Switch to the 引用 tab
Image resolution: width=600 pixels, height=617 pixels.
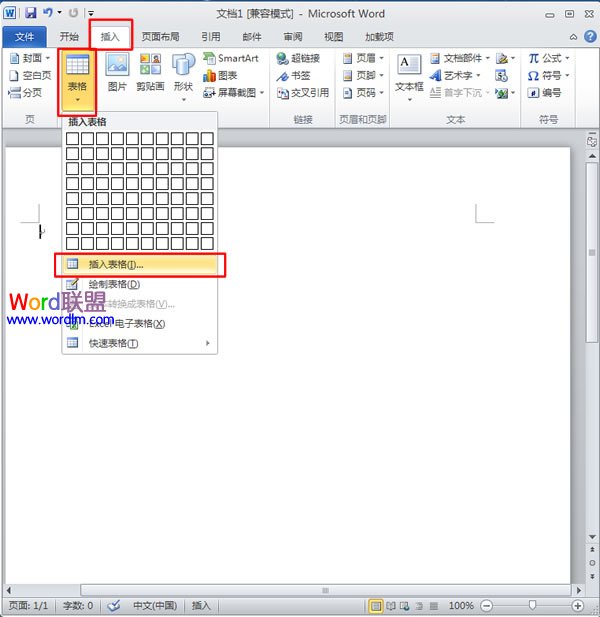[211, 37]
